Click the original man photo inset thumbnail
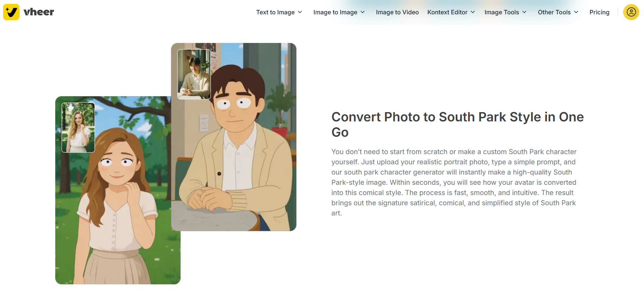The image size is (644, 299). (x=194, y=74)
